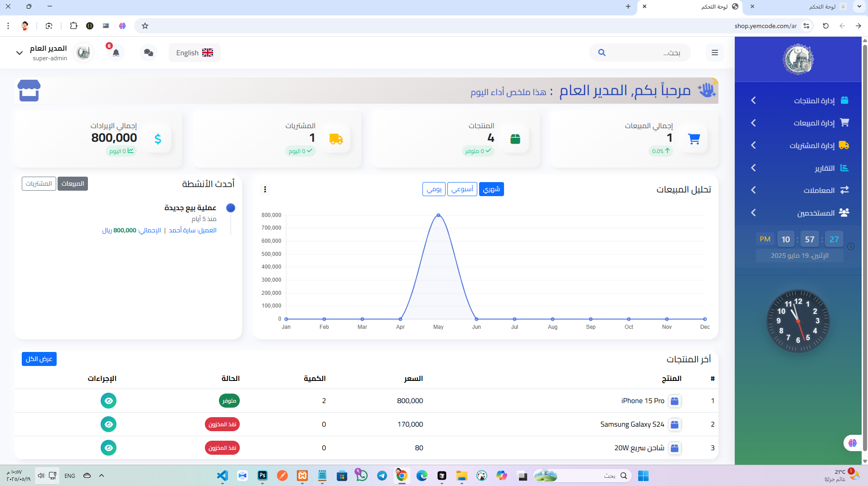Click the عرض الكل button
868x486 pixels.
[x=39, y=359]
